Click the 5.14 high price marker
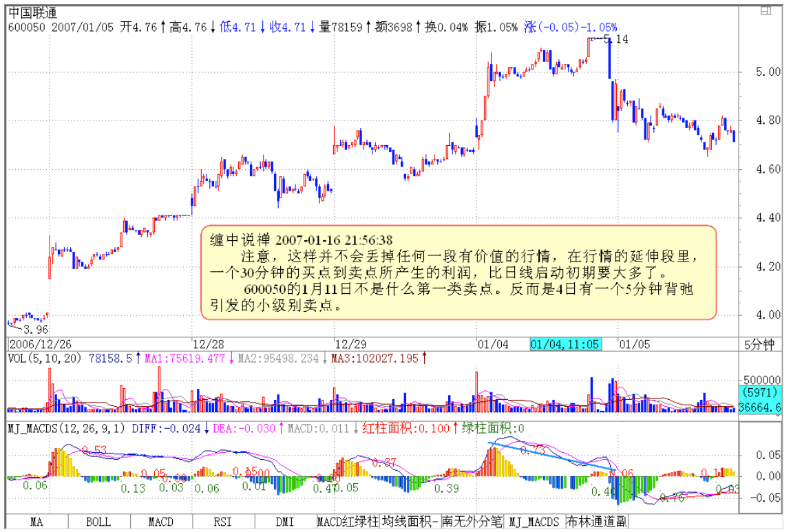Viewport: 791px width, 532px height. tap(616, 39)
